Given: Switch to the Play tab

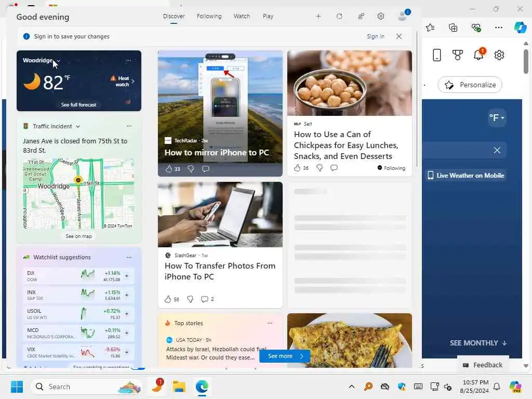Looking at the screenshot, I should pos(268,16).
